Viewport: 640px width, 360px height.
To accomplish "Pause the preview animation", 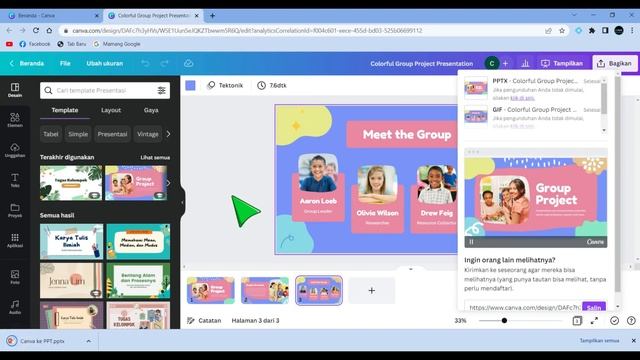I will point(471,242).
